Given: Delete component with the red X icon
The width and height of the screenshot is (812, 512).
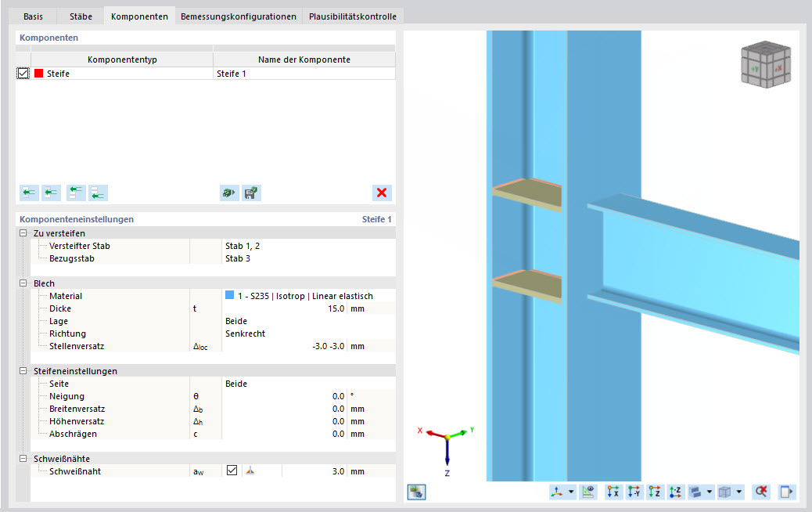Looking at the screenshot, I should 382,193.
